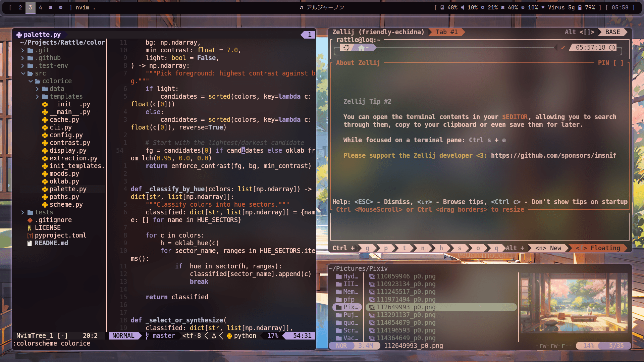Click the 112649993_p0.png image icon
Screen dimensions: 644x362
tap(372, 307)
